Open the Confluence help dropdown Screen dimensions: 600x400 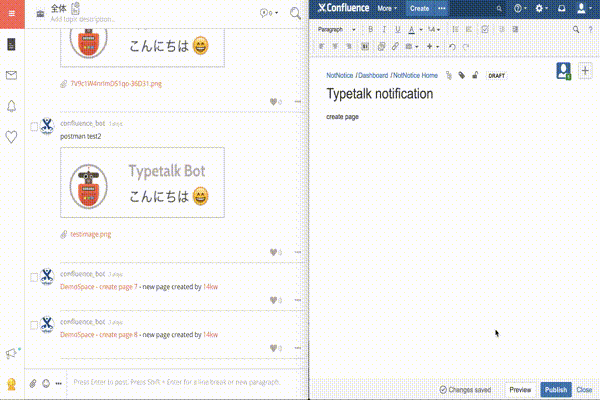tap(520, 8)
